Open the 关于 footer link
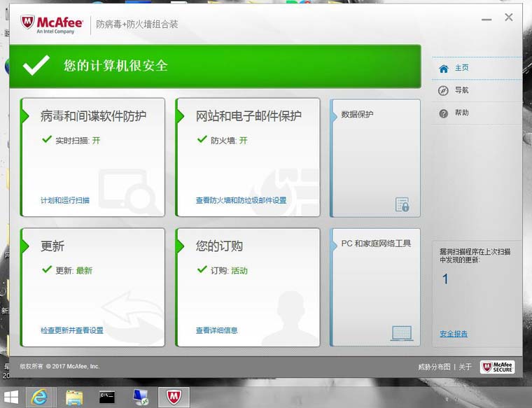Screen dimensions: 532x408 [465, 367]
